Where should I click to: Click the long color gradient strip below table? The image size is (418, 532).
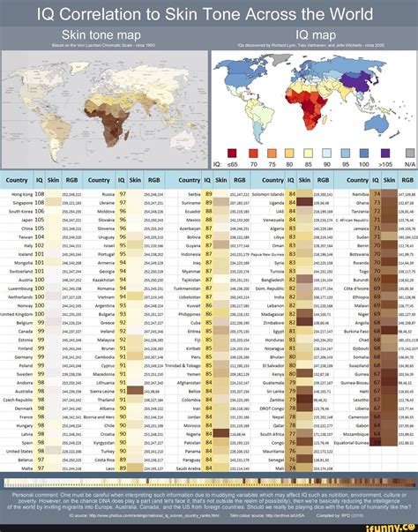tap(210, 482)
